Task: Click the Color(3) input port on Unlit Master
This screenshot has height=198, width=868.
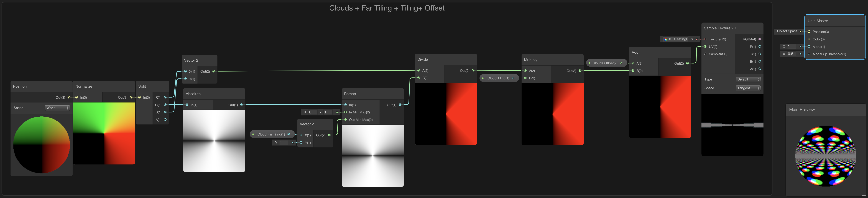Action: (x=809, y=39)
